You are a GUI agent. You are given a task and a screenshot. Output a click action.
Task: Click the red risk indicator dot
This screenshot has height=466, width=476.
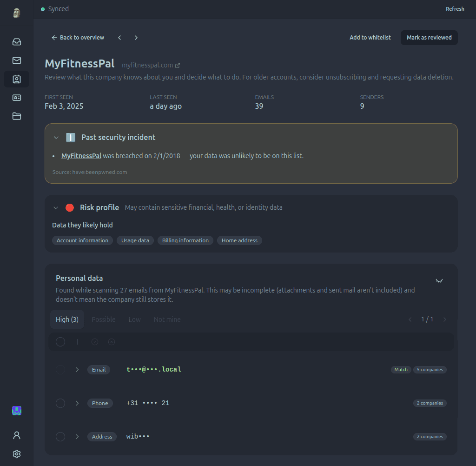tap(70, 208)
